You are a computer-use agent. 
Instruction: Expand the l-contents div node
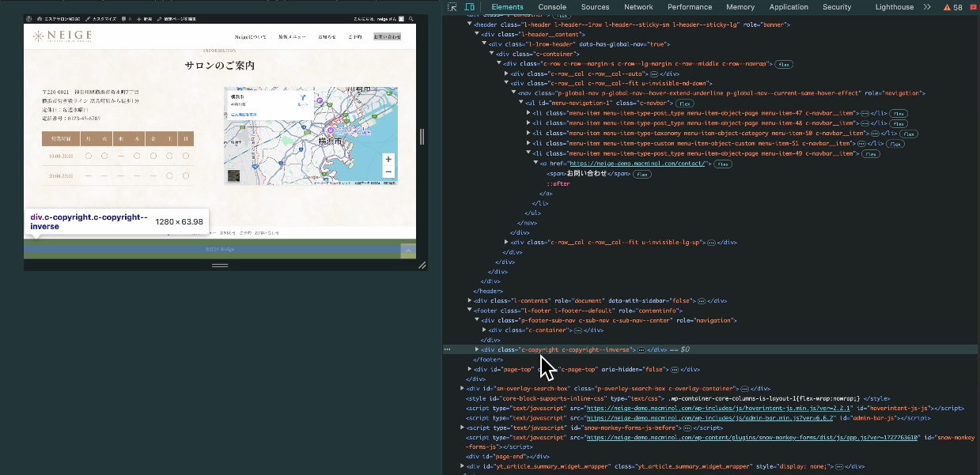point(470,301)
